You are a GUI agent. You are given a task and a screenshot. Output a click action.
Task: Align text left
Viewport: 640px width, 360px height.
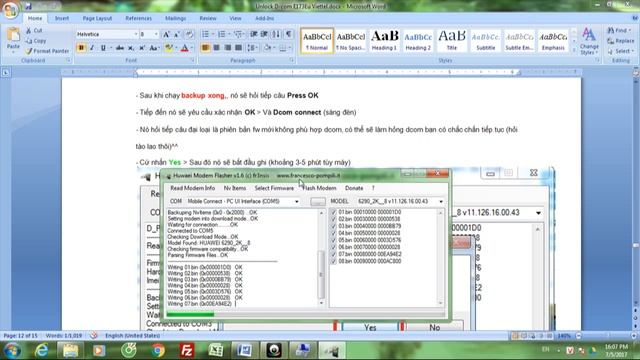(x=205, y=48)
